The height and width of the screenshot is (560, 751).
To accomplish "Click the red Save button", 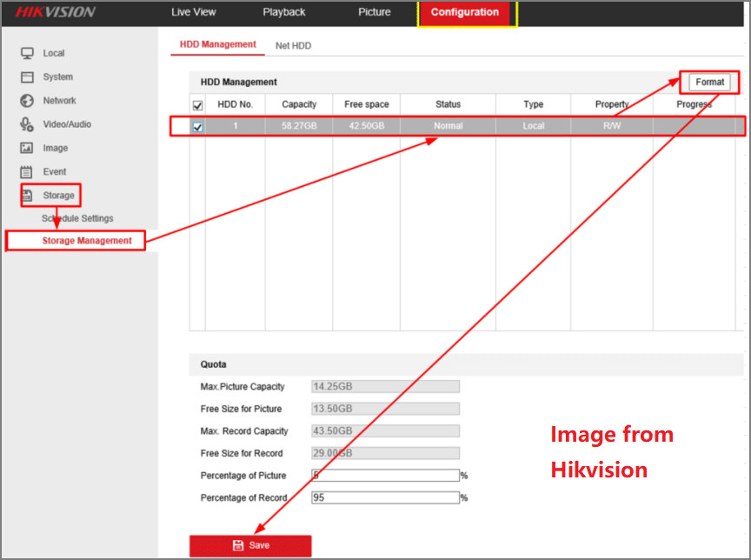I will click(x=250, y=545).
